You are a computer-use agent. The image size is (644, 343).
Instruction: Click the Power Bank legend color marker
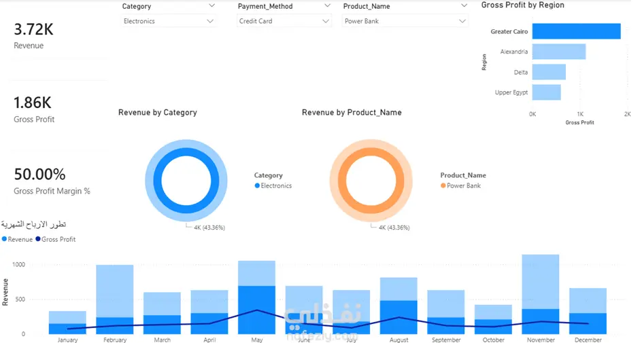[443, 185]
